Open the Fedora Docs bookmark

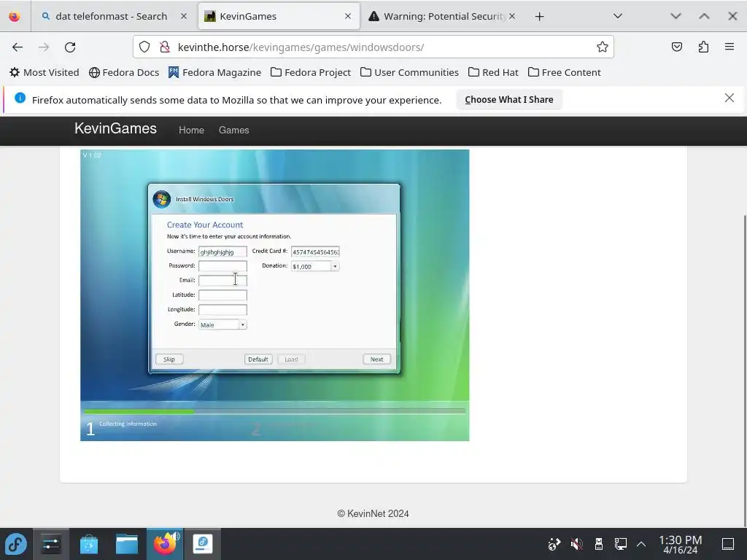point(124,72)
